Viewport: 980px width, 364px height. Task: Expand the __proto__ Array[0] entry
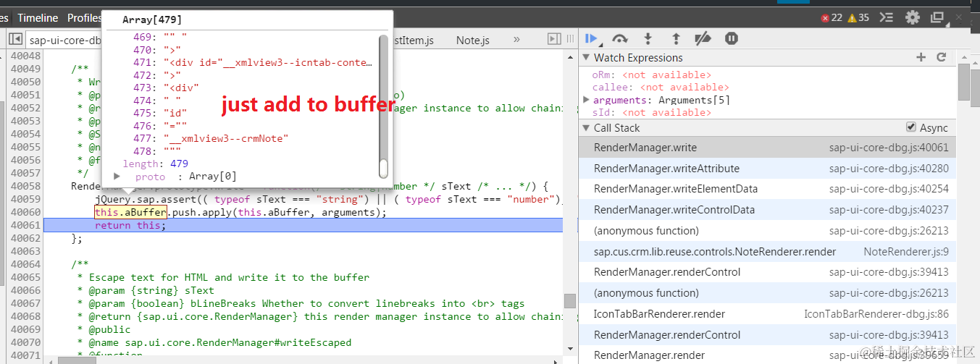tap(117, 177)
